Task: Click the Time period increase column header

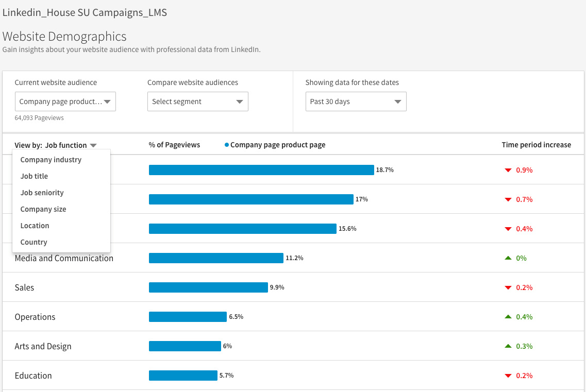Action: (x=536, y=145)
